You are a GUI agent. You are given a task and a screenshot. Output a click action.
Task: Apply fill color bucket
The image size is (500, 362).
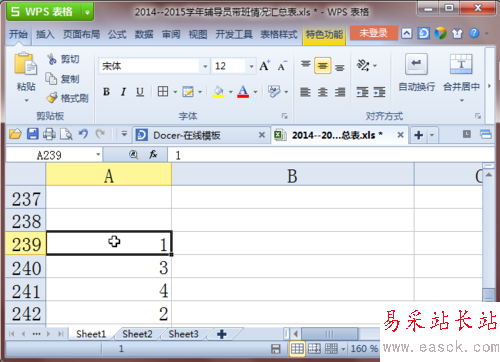[218, 92]
